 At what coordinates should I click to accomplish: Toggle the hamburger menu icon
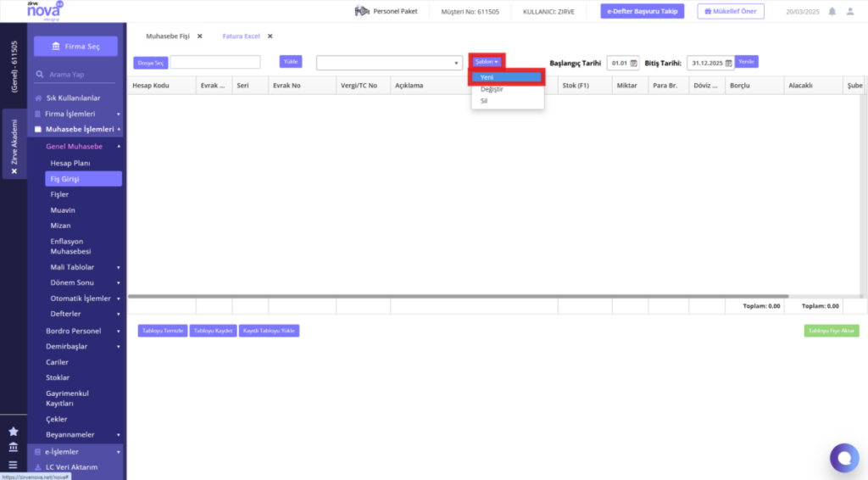click(14, 465)
